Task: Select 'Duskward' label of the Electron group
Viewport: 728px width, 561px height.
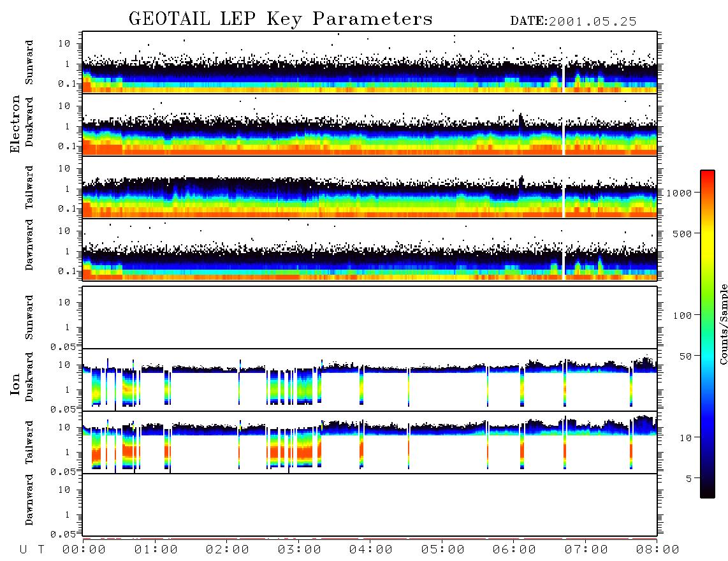Action: (29, 122)
